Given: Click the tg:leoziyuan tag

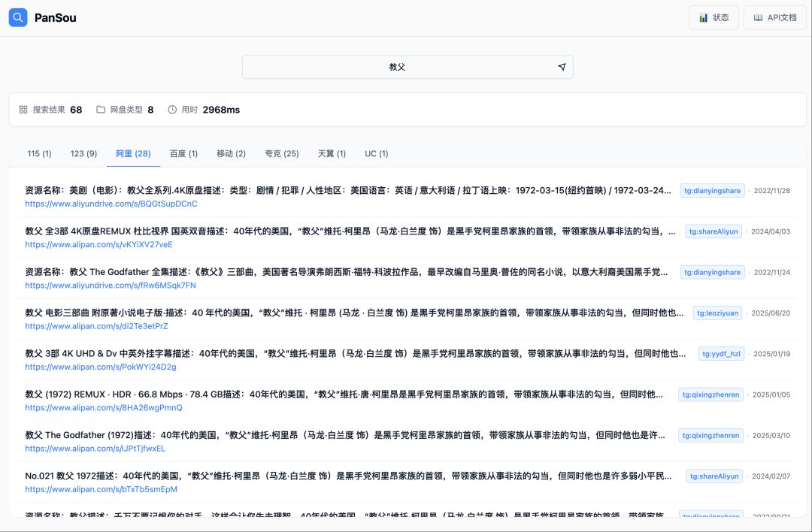Looking at the screenshot, I should pos(717,313).
